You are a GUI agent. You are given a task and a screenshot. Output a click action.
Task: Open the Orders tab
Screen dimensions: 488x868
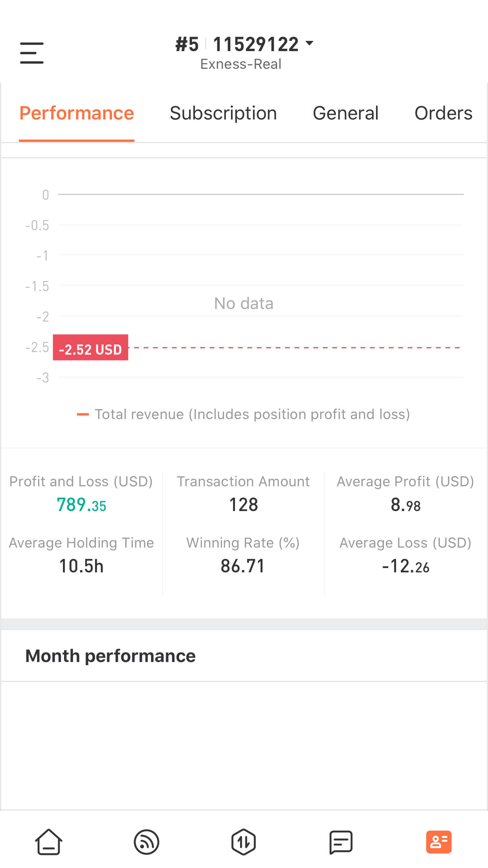click(443, 113)
